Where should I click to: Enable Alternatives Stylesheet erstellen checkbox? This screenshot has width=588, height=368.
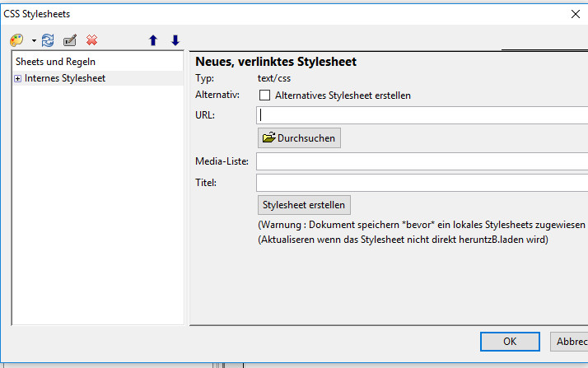(x=264, y=95)
